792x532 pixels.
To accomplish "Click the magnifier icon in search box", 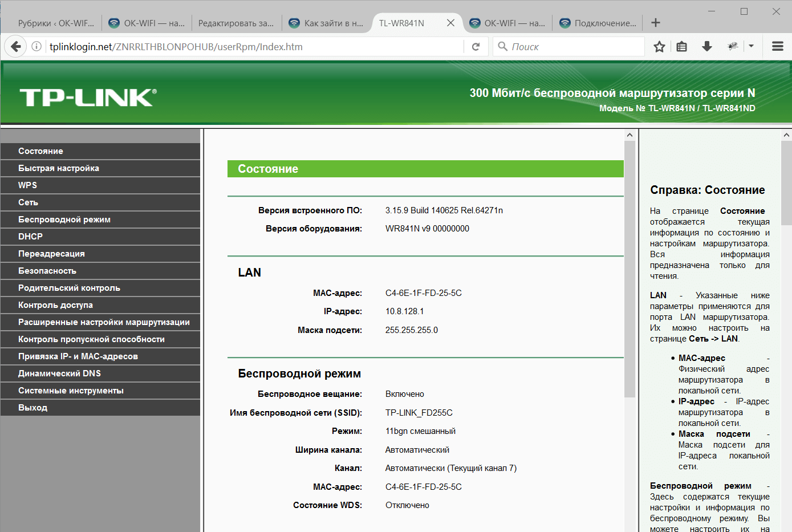I will tap(503, 46).
